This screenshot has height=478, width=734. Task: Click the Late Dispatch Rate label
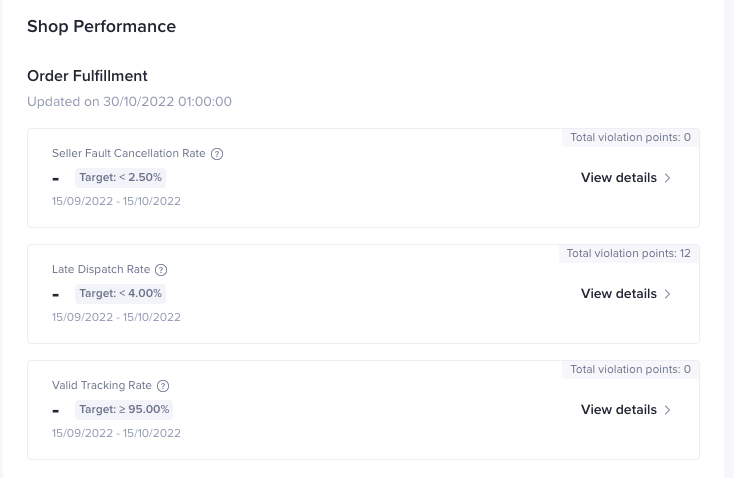(100, 270)
